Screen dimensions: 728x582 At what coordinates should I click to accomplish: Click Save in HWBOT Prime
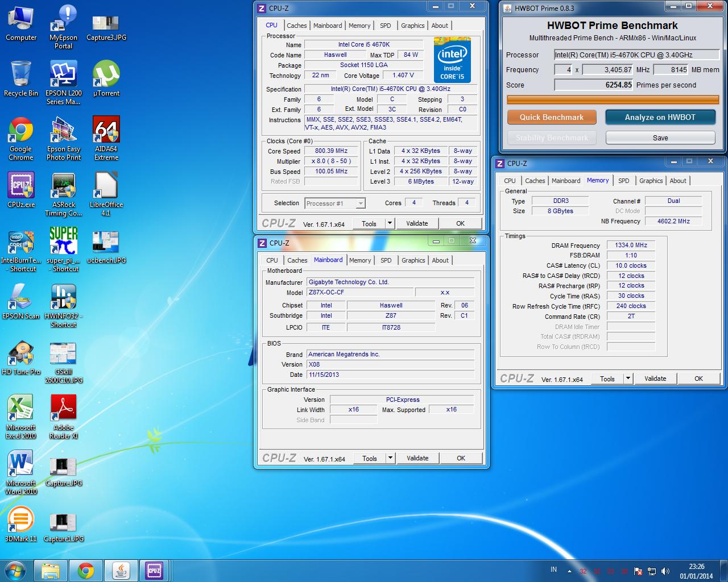tap(660, 138)
